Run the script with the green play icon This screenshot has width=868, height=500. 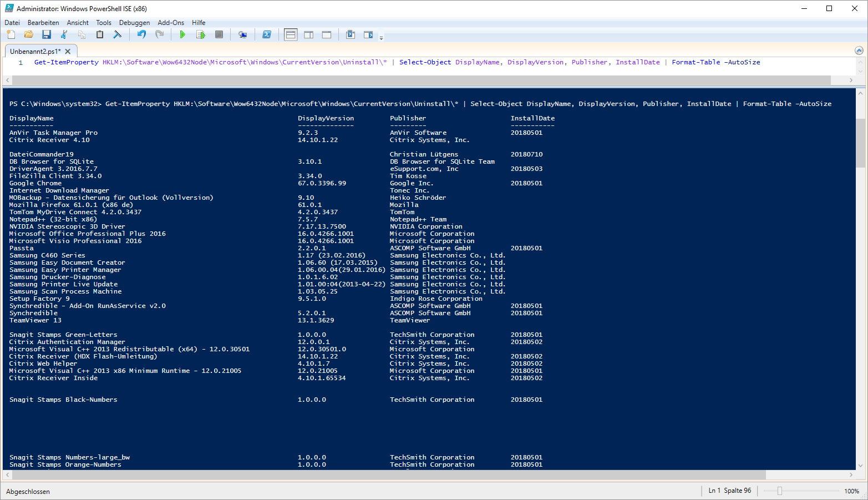click(182, 34)
